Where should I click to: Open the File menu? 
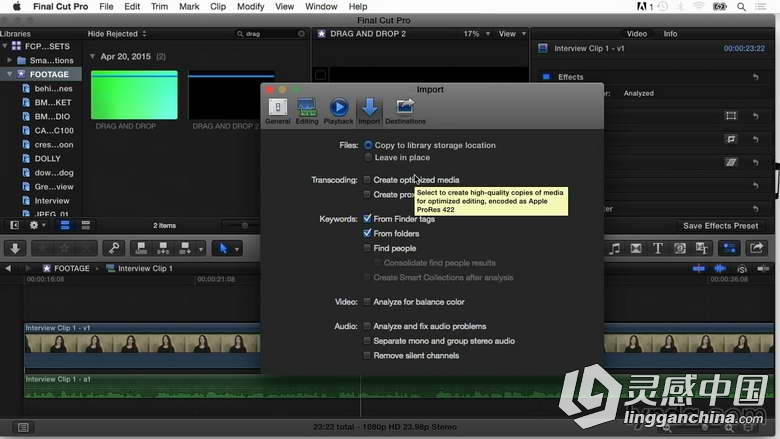106,6
